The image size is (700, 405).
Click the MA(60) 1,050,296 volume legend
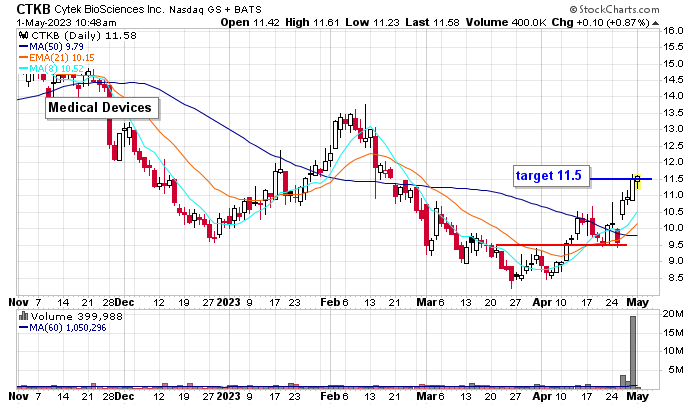(62, 328)
